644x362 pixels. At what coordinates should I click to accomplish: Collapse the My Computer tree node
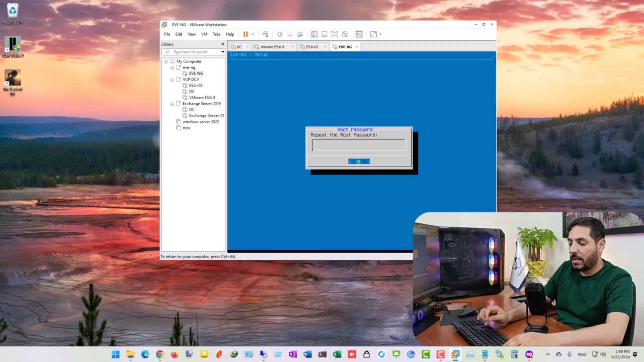(166, 62)
